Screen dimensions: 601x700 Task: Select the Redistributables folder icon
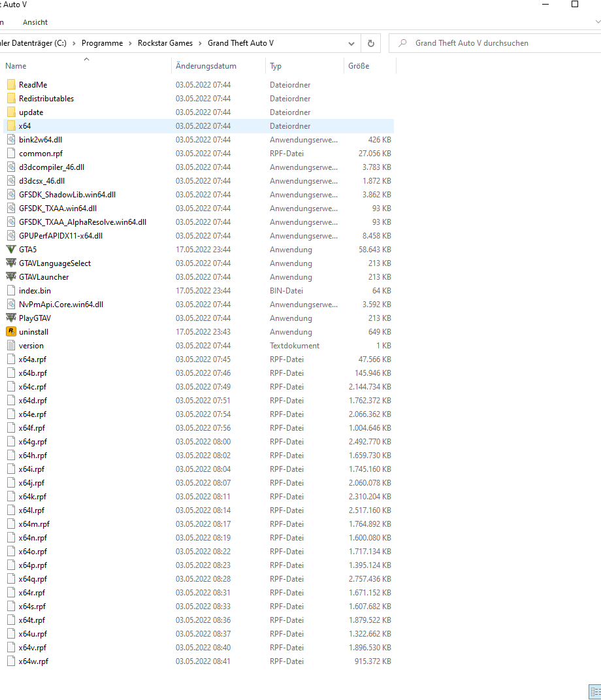point(11,98)
